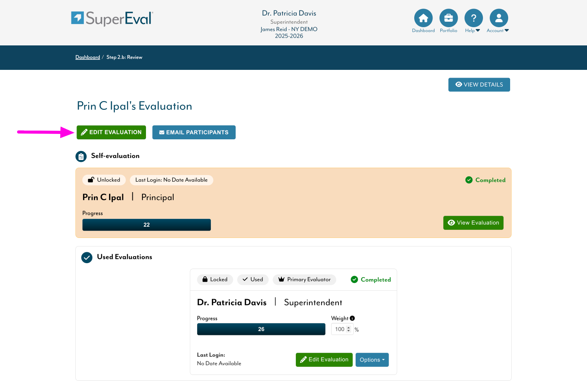Toggle the Unlocked status badge
This screenshot has width=587, height=392.
click(104, 180)
